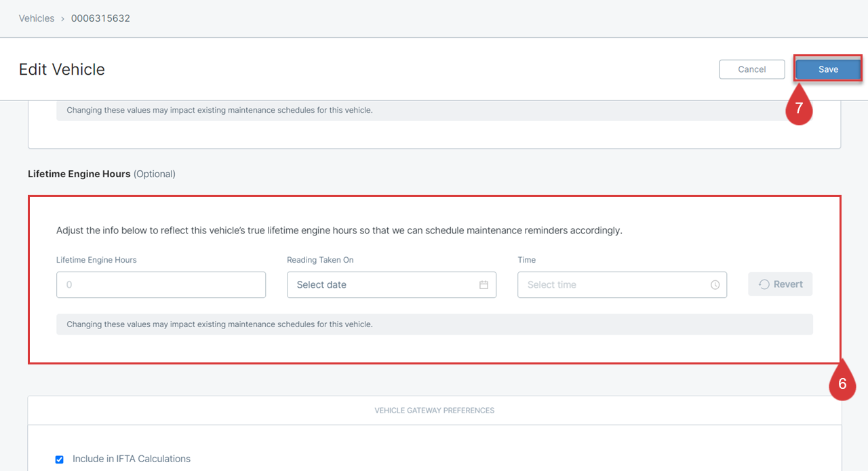The height and width of the screenshot is (471, 868).
Task: Click the revert arrow icon
Action: [764, 284]
